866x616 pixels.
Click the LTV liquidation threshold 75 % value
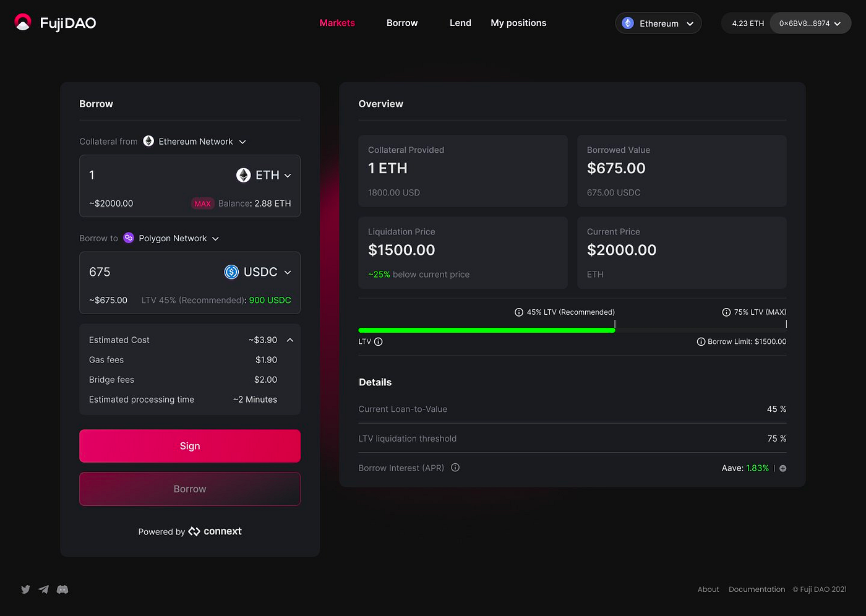click(776, 438)
